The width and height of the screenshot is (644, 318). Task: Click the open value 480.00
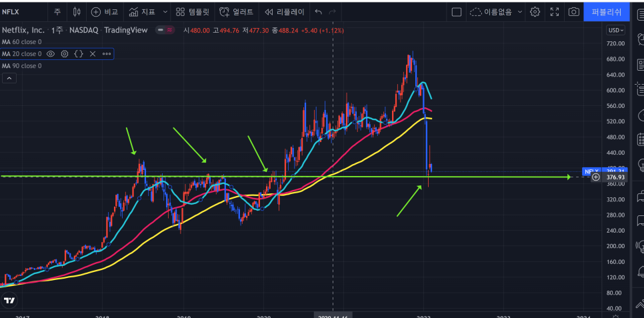click(199, 31)
